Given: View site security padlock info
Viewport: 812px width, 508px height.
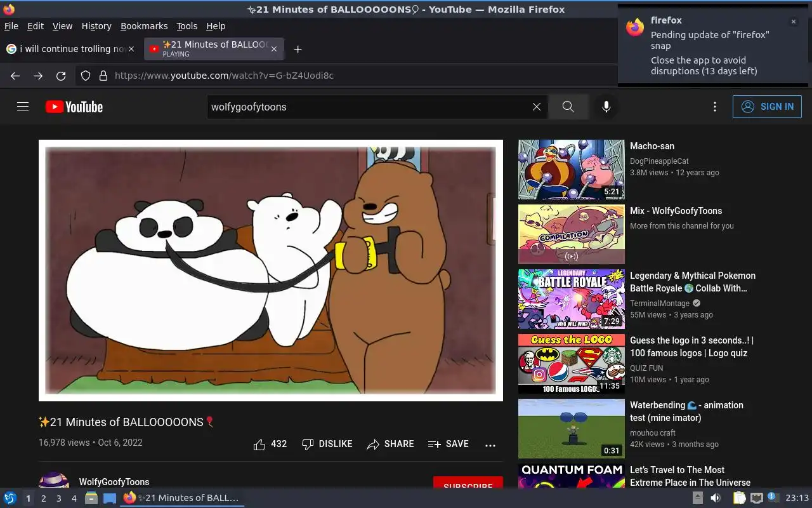Looking at the screenshot, I should click(x=103, y=76).
